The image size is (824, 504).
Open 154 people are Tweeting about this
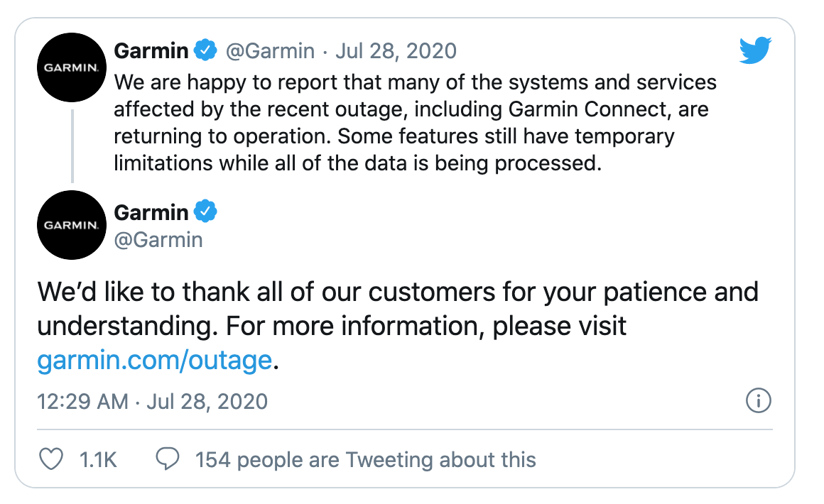pos(365,460)
